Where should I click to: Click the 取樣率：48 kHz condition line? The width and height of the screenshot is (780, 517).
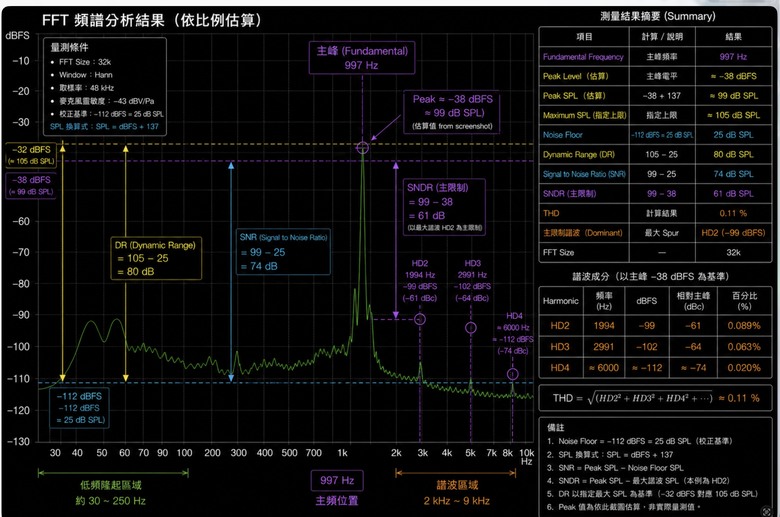pos(86,88)
